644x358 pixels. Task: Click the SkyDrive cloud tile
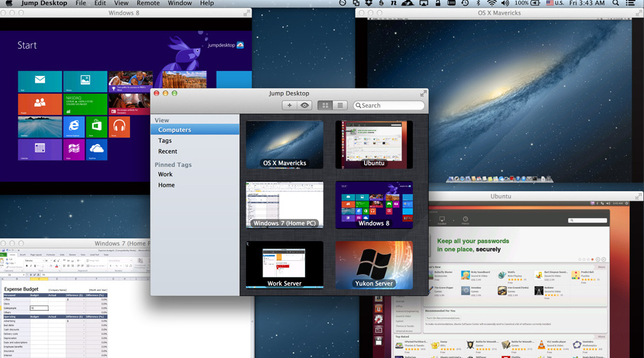point(96,149)
